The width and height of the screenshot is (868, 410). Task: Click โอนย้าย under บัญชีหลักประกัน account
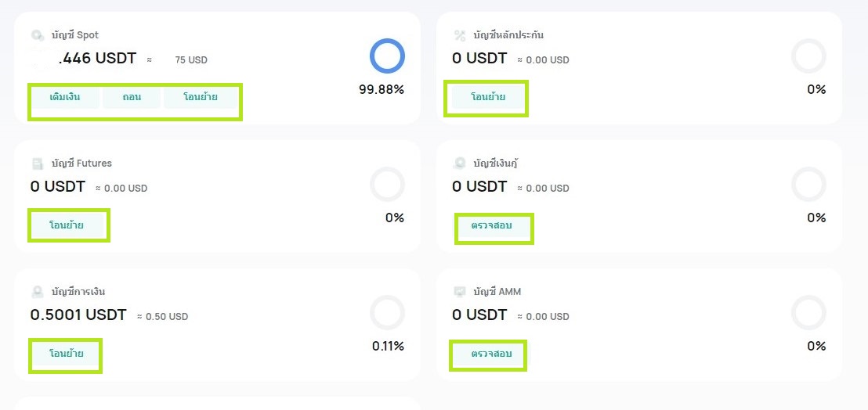coord(488,98)
